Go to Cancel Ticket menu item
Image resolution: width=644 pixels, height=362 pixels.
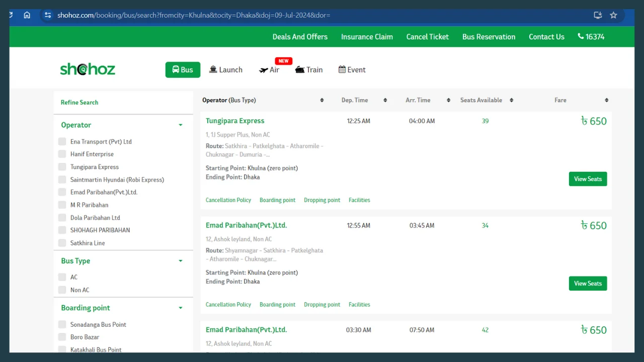pos(428,37)
